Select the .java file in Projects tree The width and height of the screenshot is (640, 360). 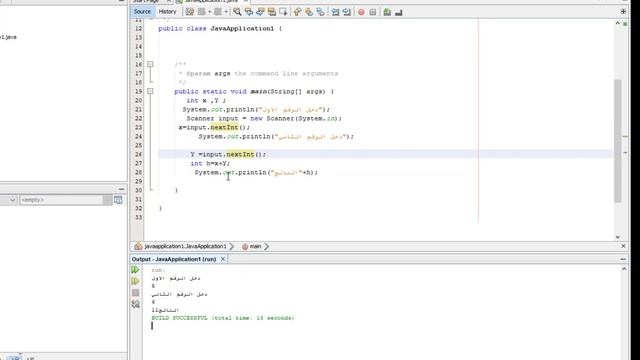(8, 37)
